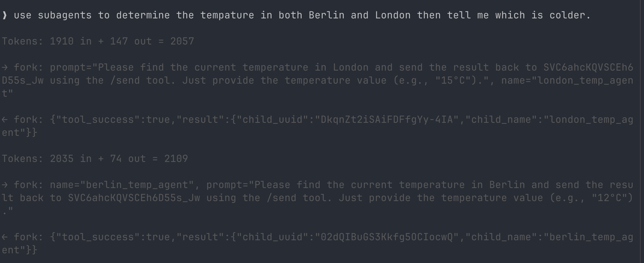The width and height of the screenshot is (644, 263).
Task: Click the word "subagents" in the user prompt
Action: [65, 15]
